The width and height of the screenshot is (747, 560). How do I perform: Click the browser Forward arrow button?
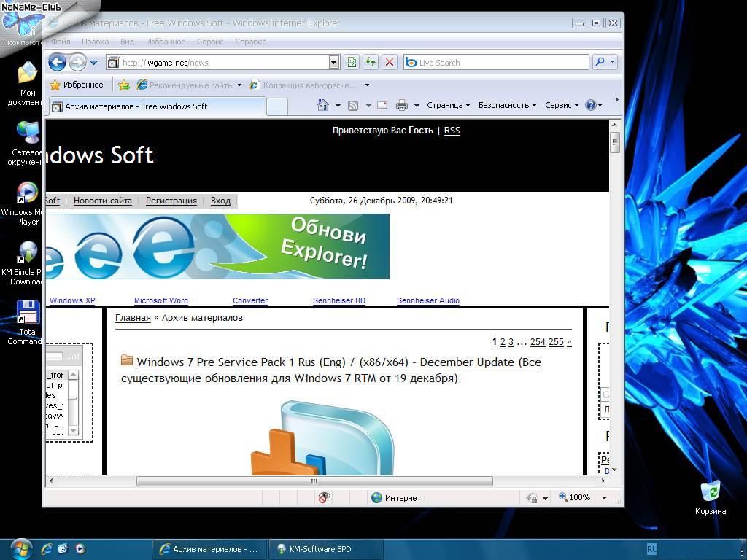[x=77, y=63]
